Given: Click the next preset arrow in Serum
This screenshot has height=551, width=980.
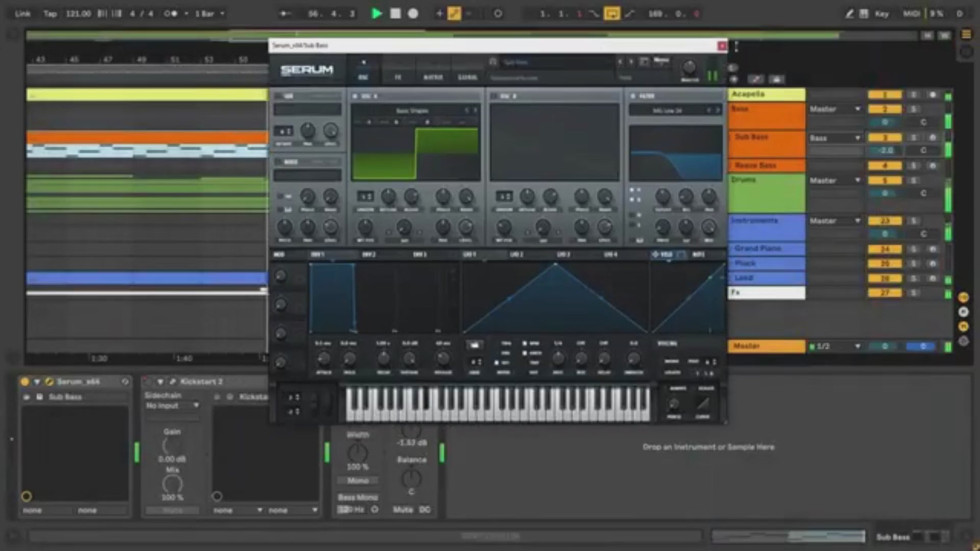Looking at the screenshot, I should pos(631,62).
